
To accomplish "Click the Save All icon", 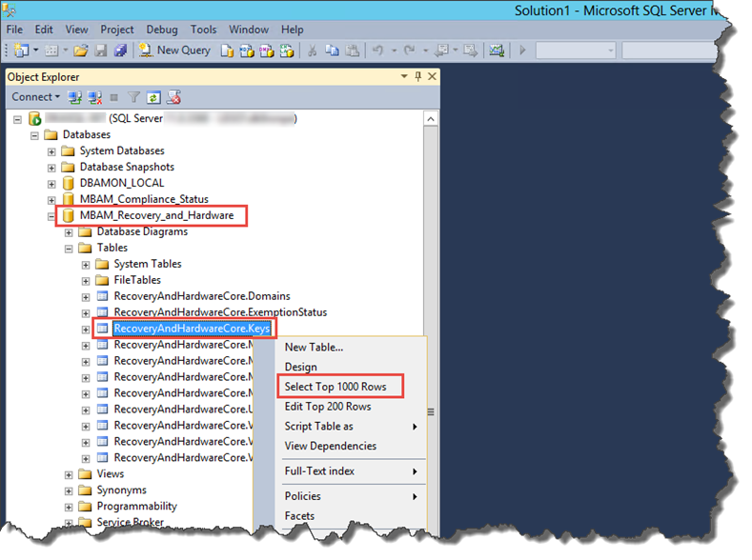I will coord(120,50).
